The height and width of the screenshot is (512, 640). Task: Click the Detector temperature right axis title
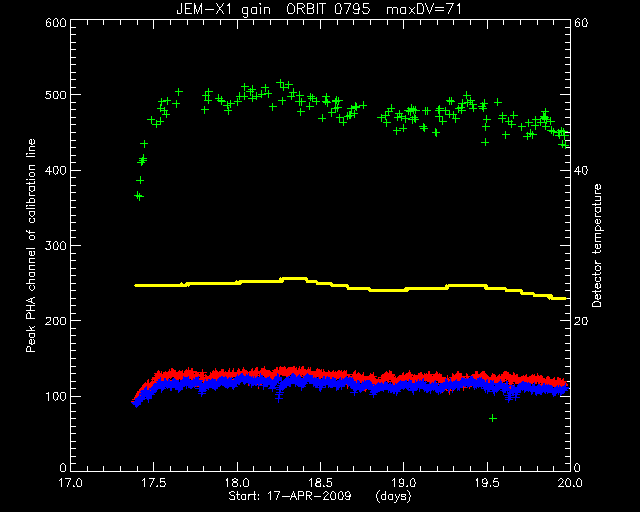click(597, 245)
